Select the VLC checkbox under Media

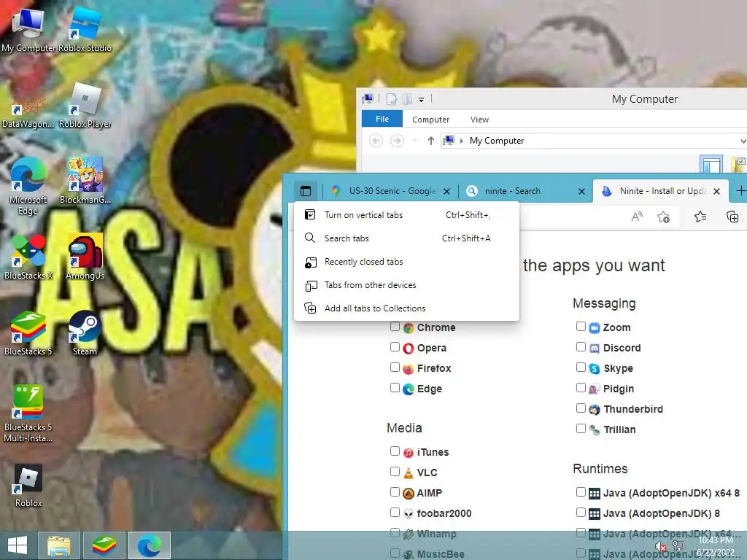(395, 472)
